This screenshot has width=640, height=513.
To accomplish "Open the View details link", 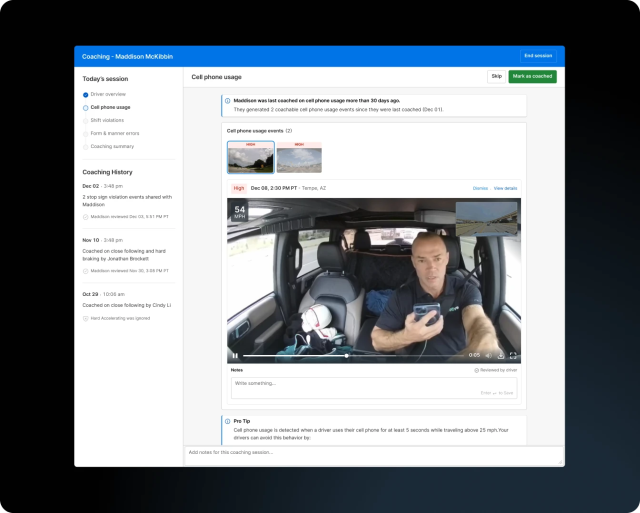I will click(505, 188).
